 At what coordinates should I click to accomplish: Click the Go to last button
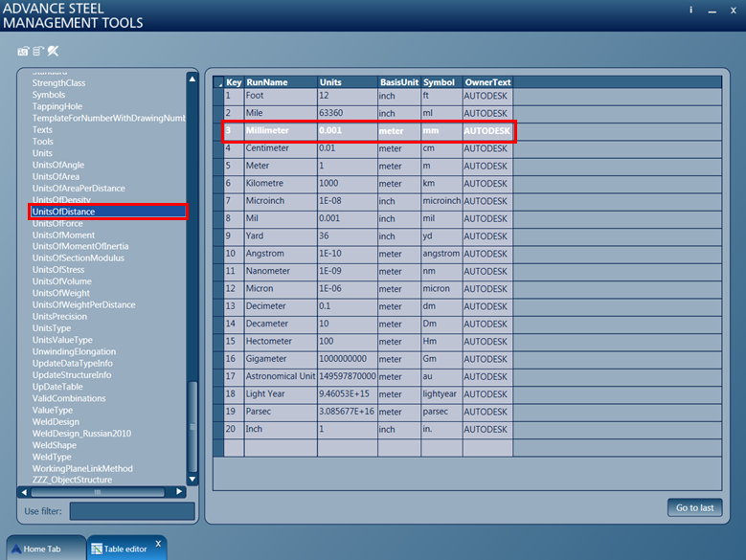[694, 507]
